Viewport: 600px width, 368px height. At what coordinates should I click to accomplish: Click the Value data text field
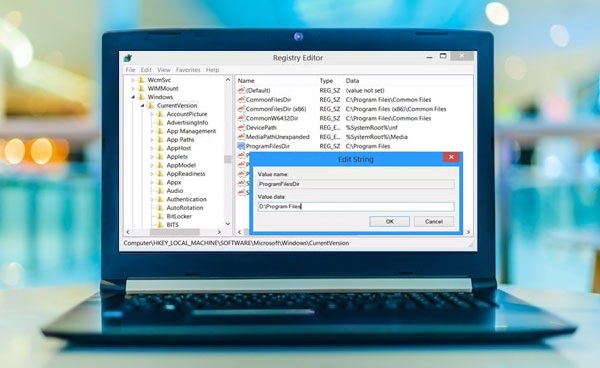(356, 207)
